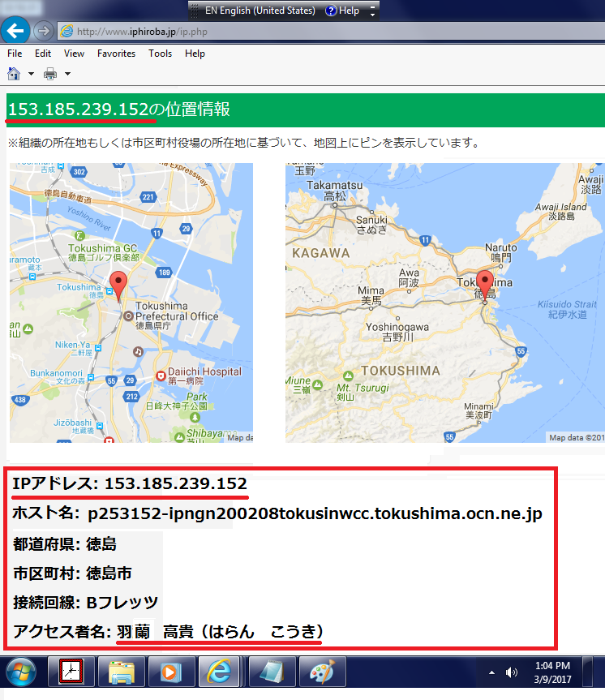This screenshot has width=605, height=700.
Task: Click the Show desktop strip
Action: point(588,672)
